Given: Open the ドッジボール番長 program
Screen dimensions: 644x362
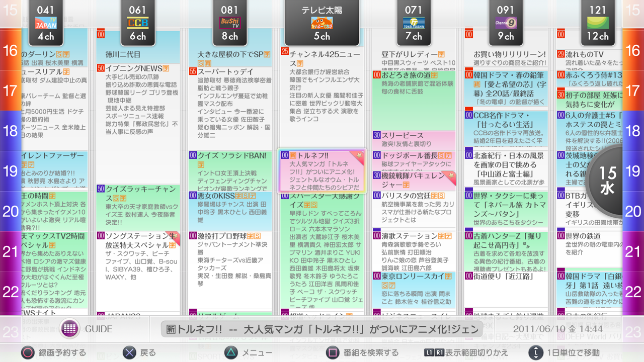Looking at the screenshot, I should pos(414,161).
